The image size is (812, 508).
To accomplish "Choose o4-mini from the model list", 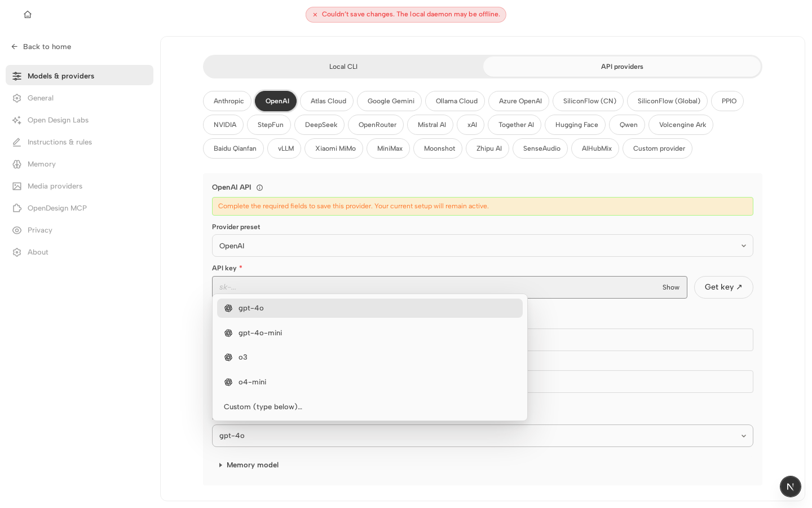I will (370, 382).
